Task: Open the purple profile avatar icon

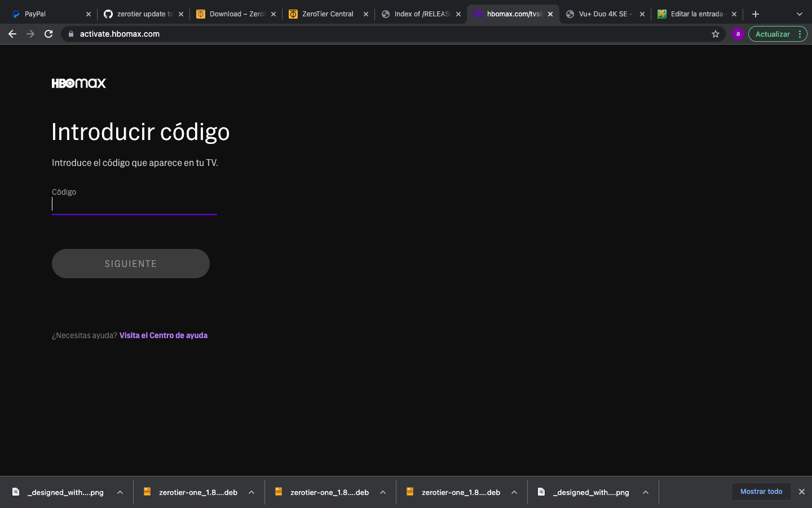Action: click(738, 34)
